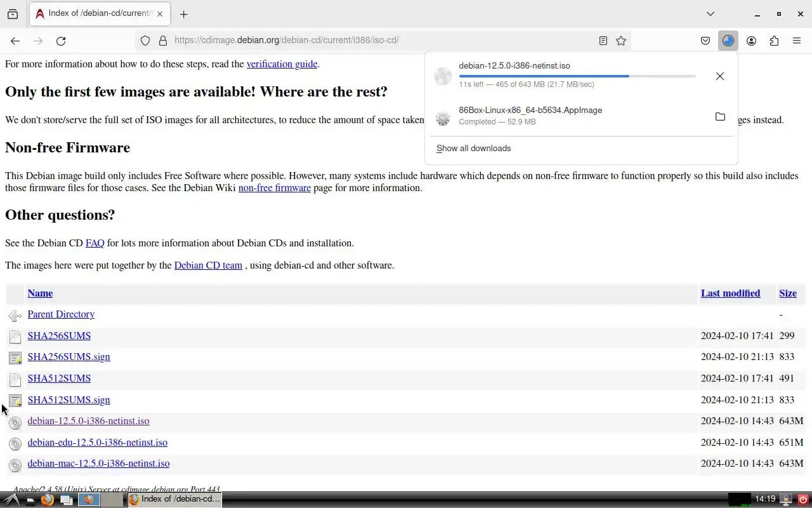Click the SHA256SUMS.sign file icon

[x=15, y=358]
